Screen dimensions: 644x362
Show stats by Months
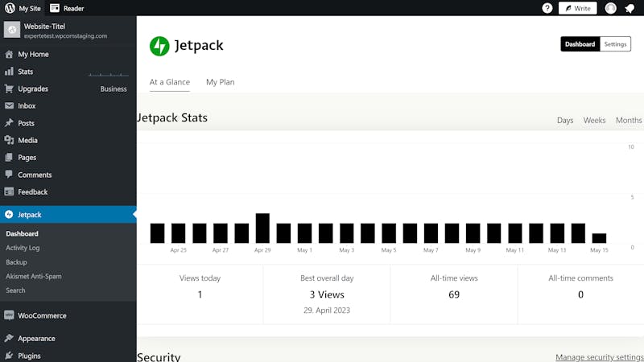(629, 120)
